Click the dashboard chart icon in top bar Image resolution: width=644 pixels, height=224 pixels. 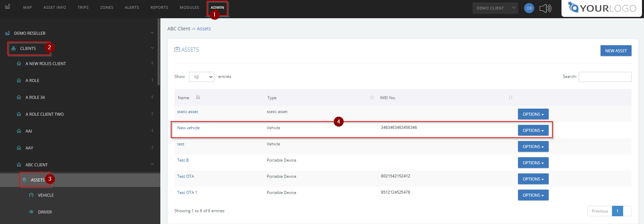(7, 6)
